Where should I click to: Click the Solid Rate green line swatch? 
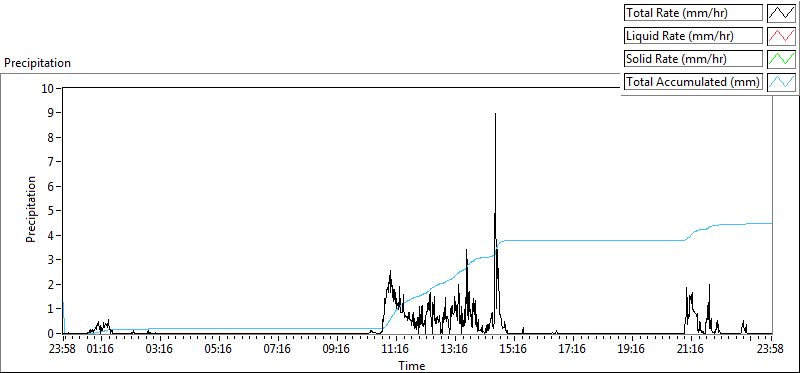point(782,59)
